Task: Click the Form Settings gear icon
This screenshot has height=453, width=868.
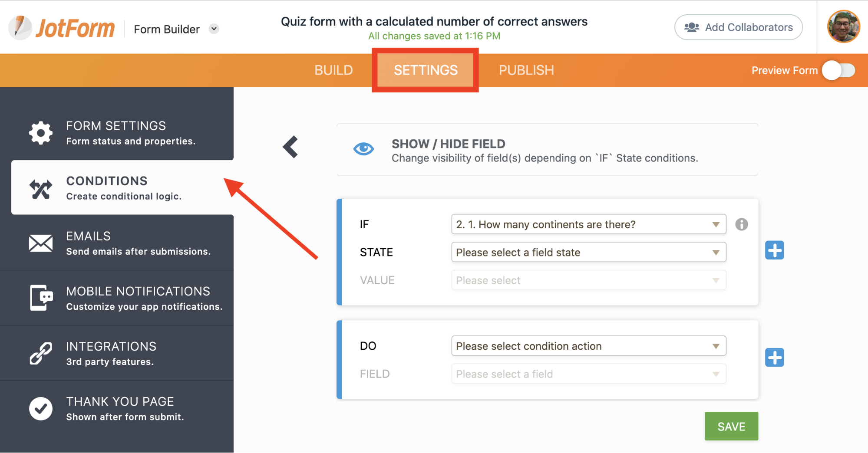Action: click(41, 133)
